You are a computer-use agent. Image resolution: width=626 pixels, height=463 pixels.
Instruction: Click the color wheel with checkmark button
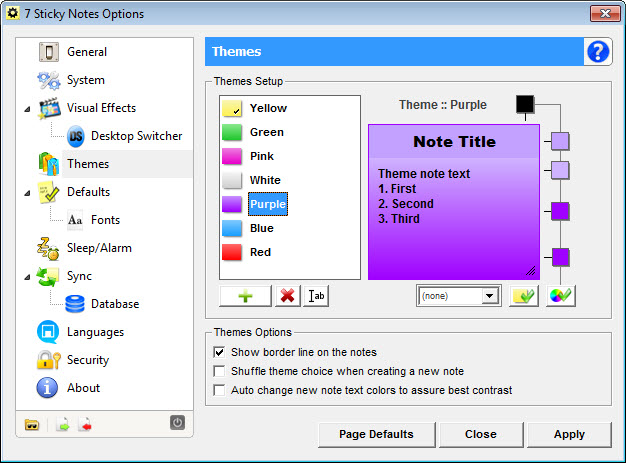click(x=561, y=296)
